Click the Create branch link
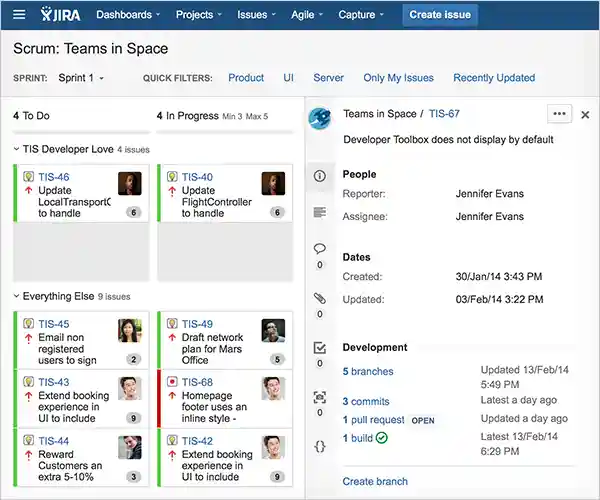This screenshot has height=500, width=600. click(x=375, y=481)
